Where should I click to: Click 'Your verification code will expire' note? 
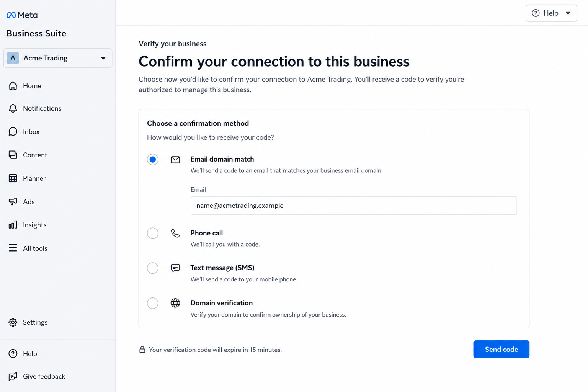click(x=215, y=350)
